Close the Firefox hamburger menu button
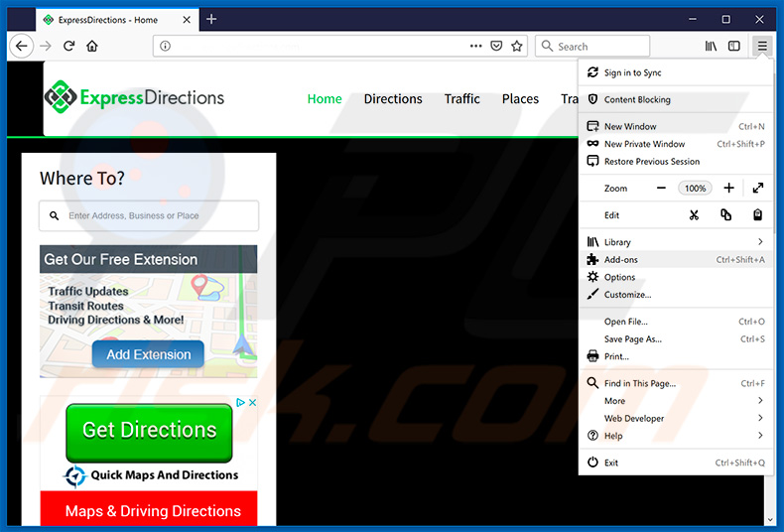The height and width of the screenshot is (532, 784). click(x=762, y=47)
